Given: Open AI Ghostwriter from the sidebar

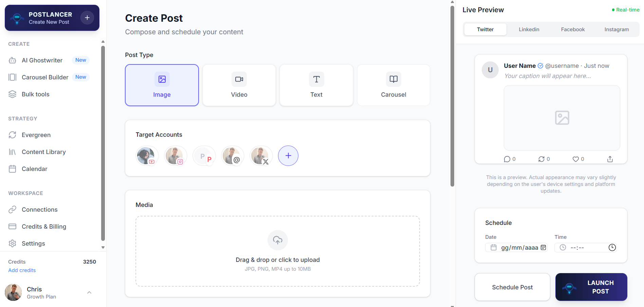Looking at the screenshot, I should (42, 60).
